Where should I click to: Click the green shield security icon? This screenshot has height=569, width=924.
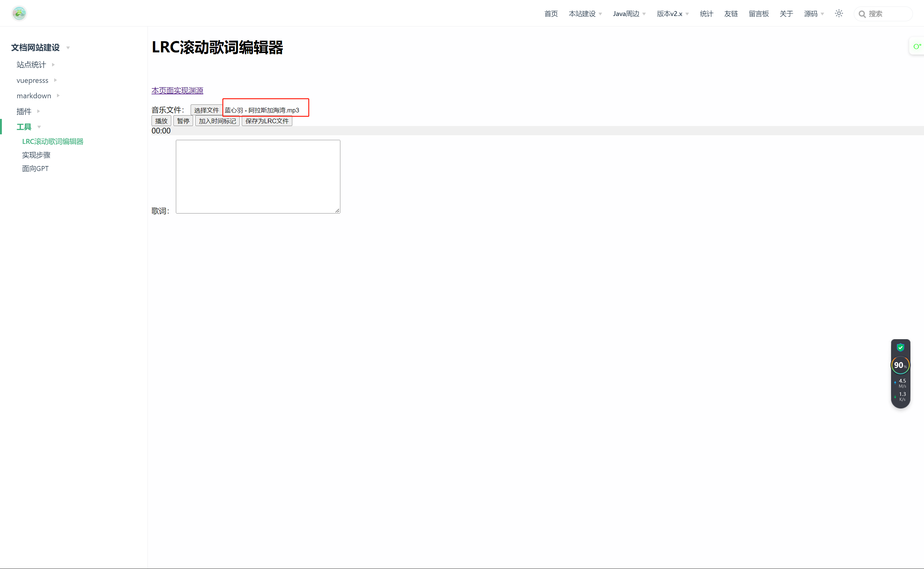pyautogui.click(x=900, y=347)
